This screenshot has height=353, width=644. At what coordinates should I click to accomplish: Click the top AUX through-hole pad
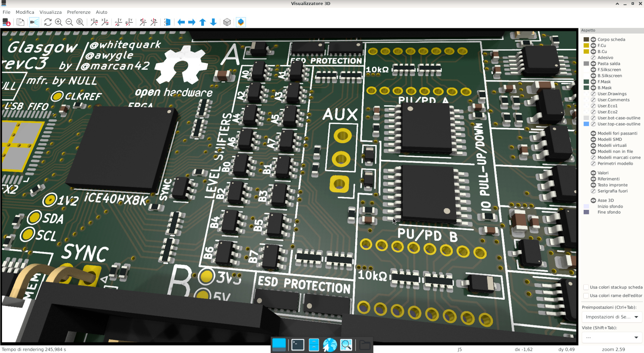342,136
